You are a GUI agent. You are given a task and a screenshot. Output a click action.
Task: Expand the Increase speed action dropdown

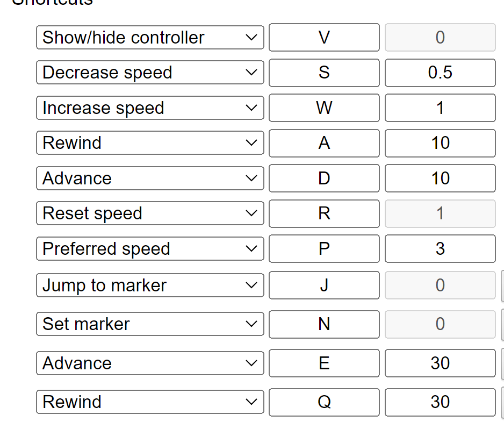coord(150,108)
